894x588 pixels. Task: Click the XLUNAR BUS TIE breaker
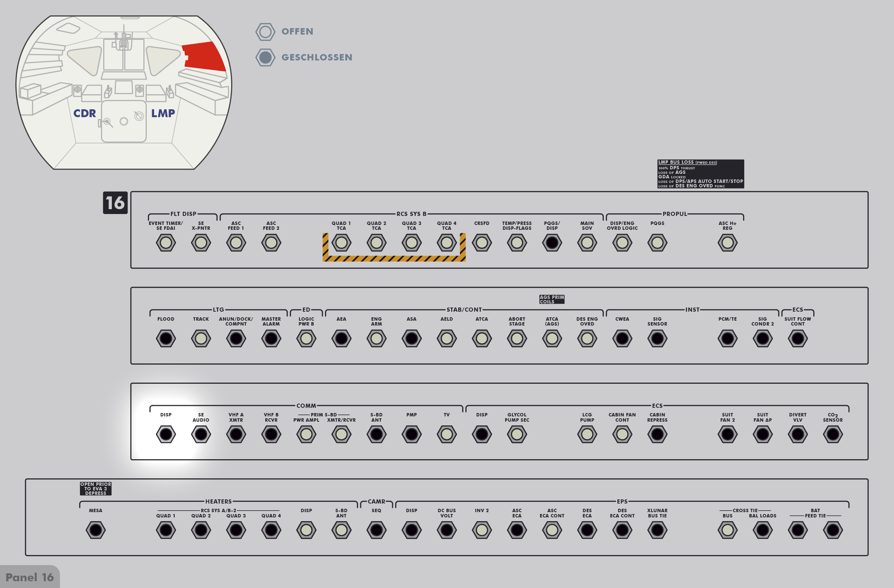657,530
